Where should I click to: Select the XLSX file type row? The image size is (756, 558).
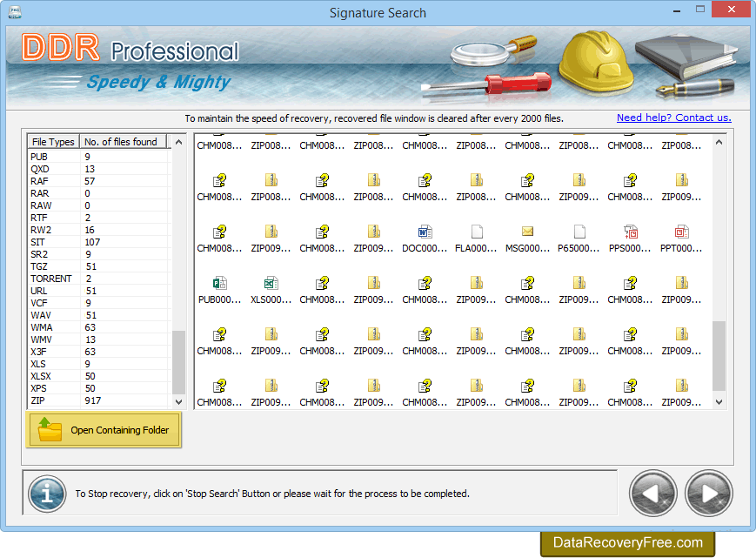[x=99, y=376]
